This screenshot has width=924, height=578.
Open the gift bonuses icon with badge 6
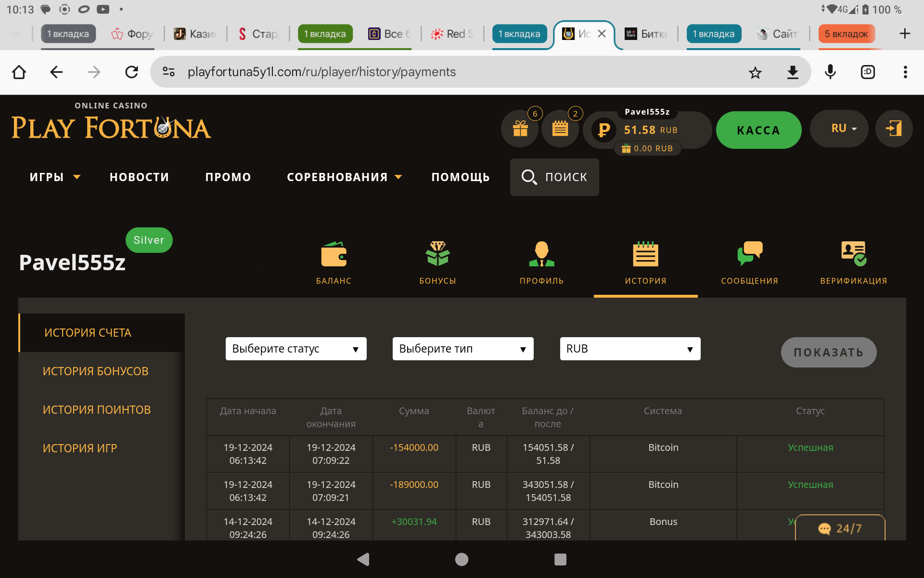pyautogui.click(x=520, y=129)
